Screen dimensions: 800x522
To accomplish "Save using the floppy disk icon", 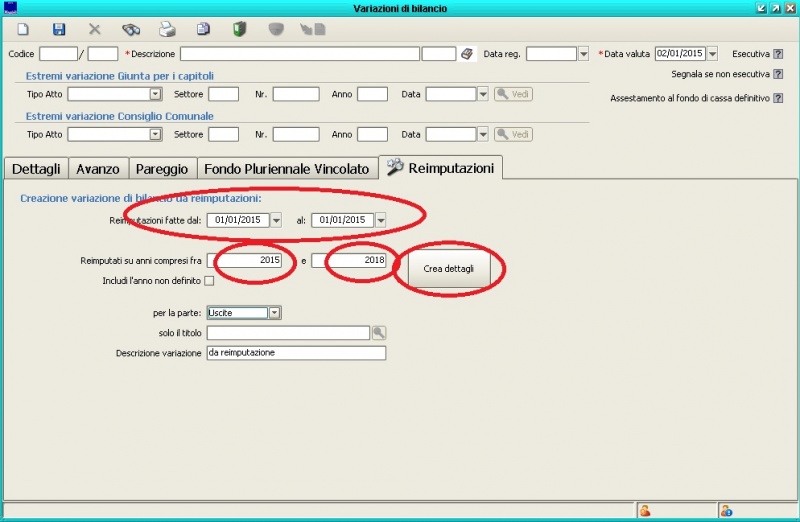I will [x=59, y=30].
